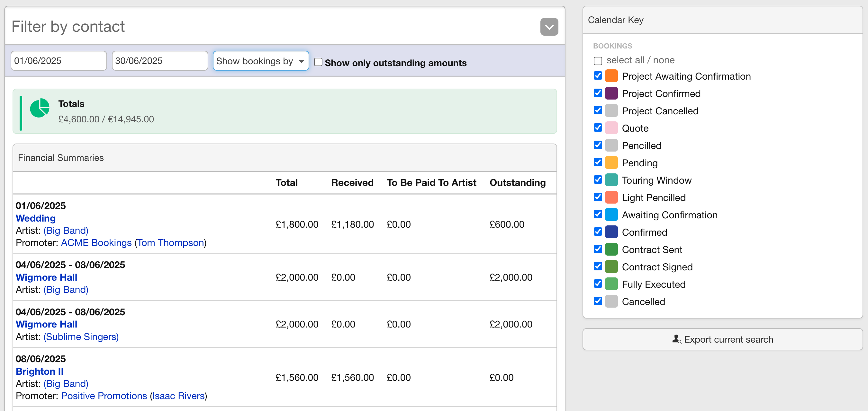The image size is (868, 411).
Task: Click the start date field 01/06/2025
Action: click(59, 61)
